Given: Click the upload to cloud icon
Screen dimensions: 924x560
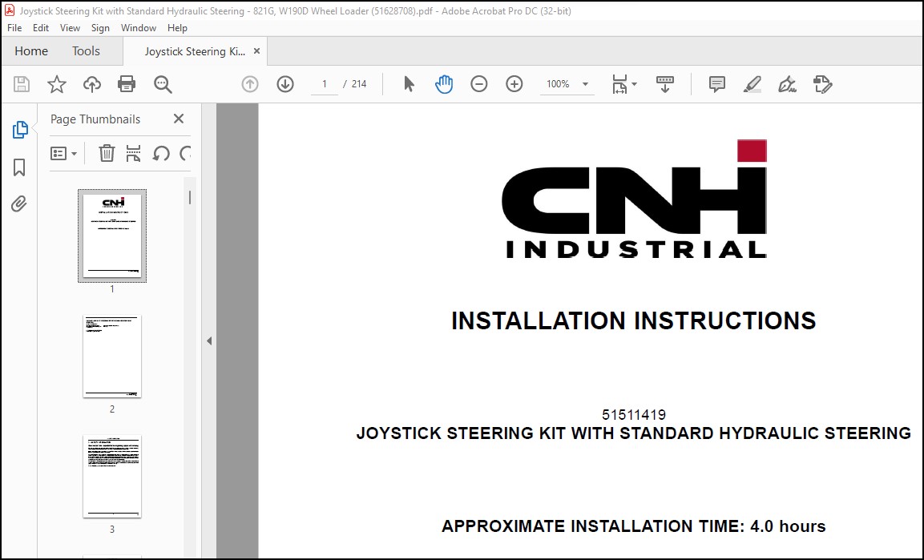Looking at the screenshot, I should click(92, 84).
